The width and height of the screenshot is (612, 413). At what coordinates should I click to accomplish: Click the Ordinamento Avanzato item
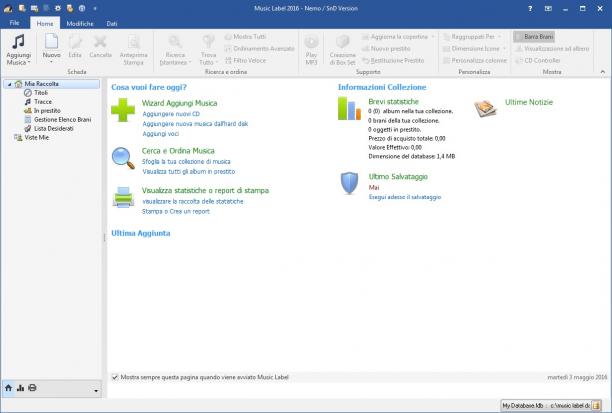(260, 48)
